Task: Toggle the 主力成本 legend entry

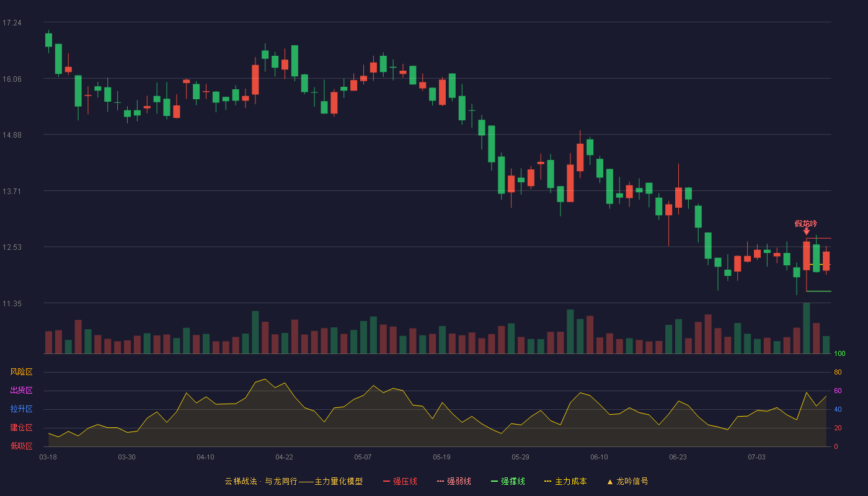Action: click(x=565, y=481)
